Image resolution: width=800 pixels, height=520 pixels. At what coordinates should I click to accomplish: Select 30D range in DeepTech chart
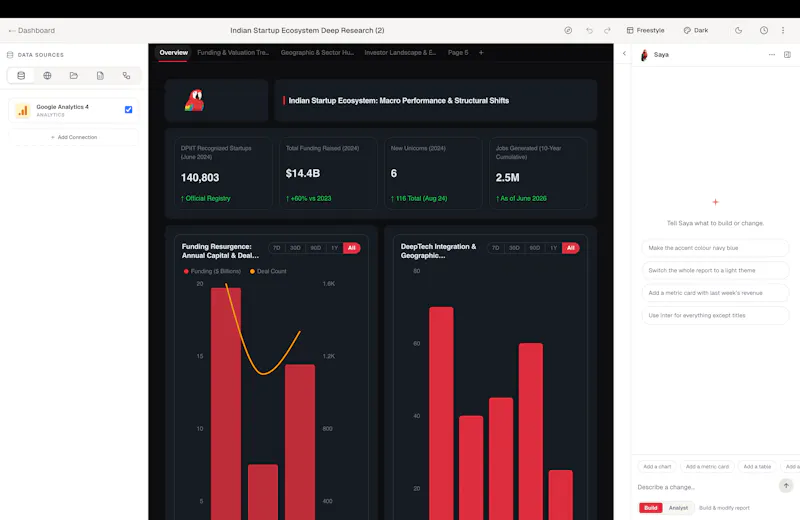[514, 248]
